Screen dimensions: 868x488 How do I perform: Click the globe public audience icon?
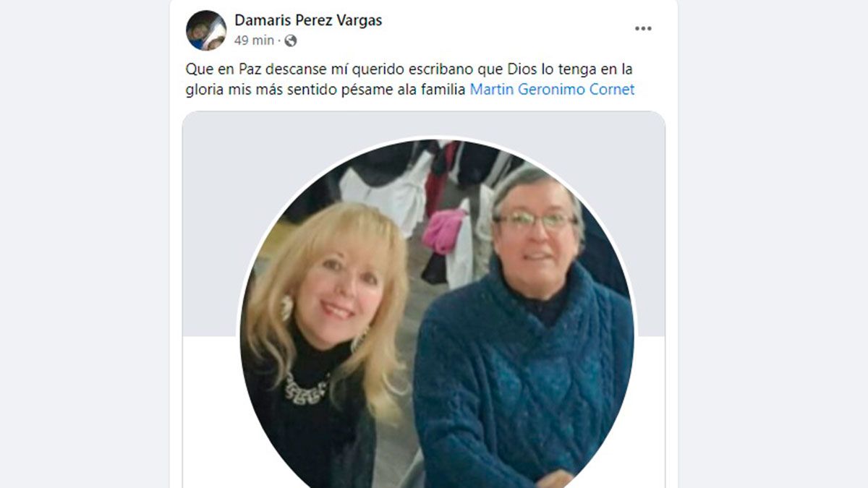point(291,40)
